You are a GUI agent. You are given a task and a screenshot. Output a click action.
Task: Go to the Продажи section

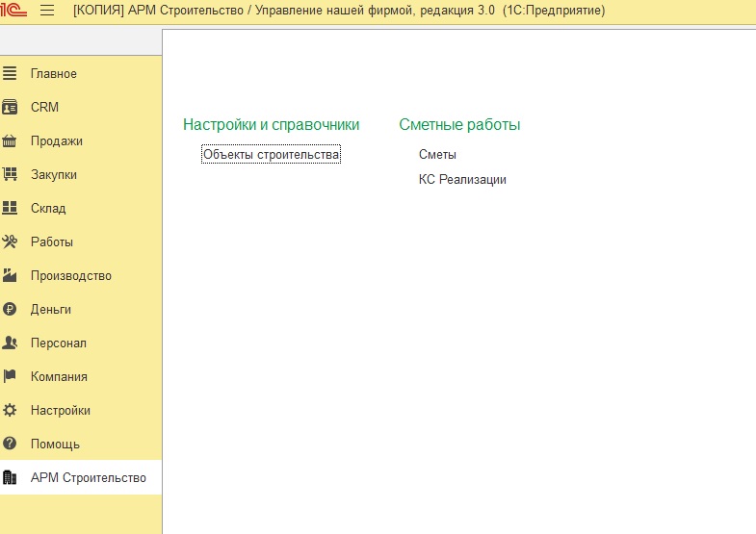57,141
